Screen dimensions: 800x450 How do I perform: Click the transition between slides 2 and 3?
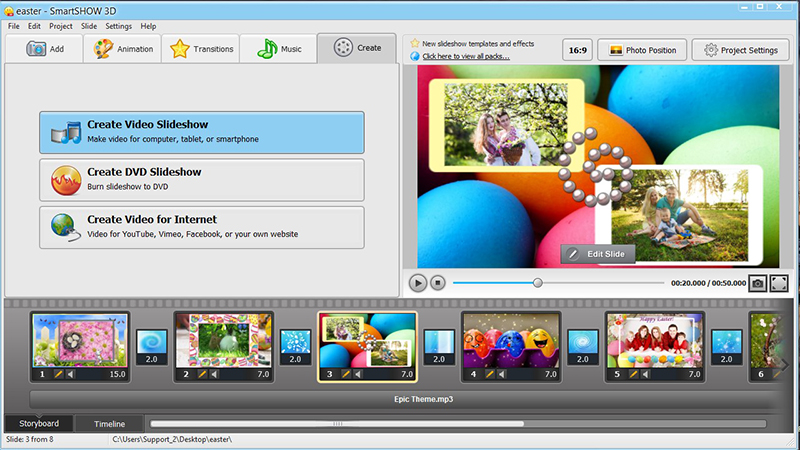(x=295, y=347)
